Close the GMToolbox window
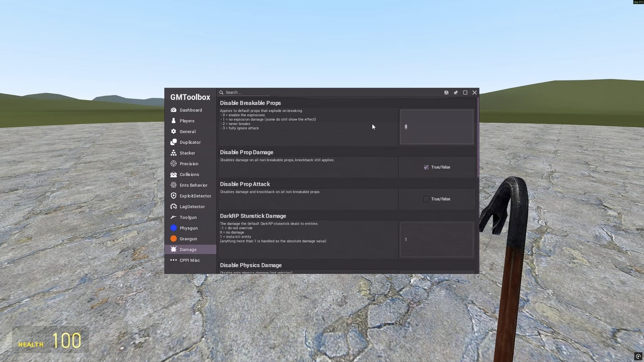 click(x=475, y=93)
